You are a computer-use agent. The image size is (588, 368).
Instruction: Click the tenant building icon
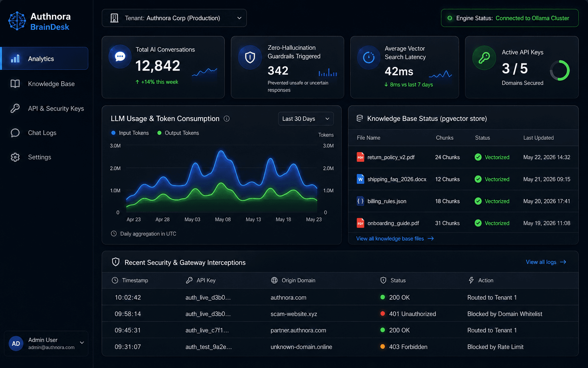point(115,18)
